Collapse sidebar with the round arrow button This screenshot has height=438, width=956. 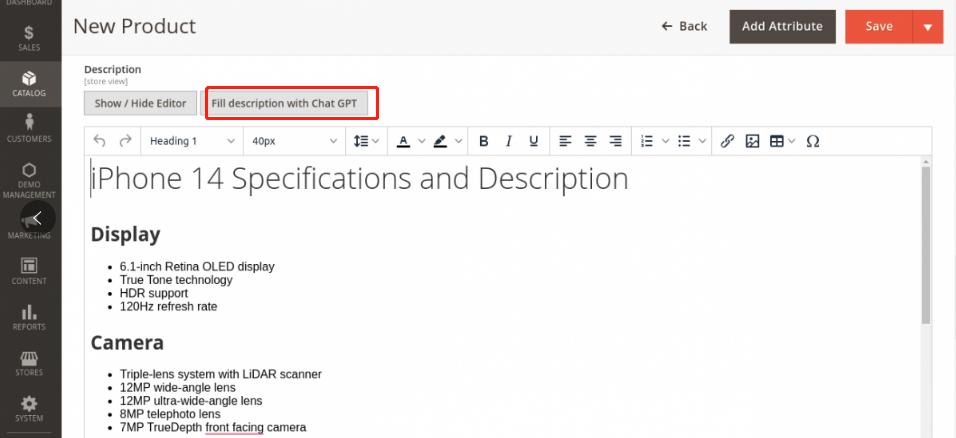(38, 218)
